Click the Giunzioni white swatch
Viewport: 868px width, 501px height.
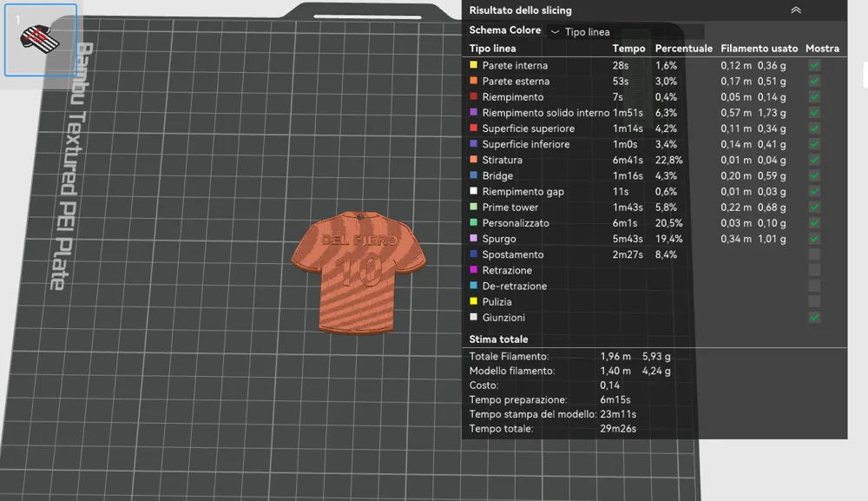click(473, 317)
